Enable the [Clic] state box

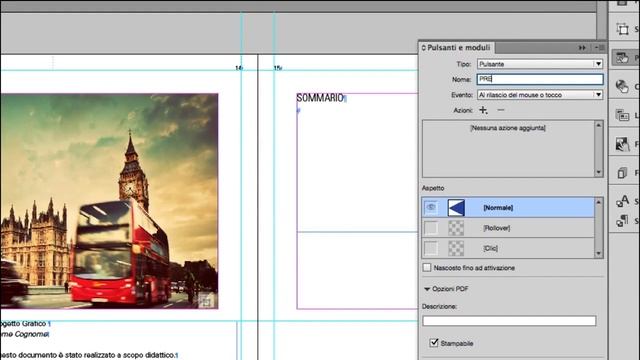(x=431, y=248)
